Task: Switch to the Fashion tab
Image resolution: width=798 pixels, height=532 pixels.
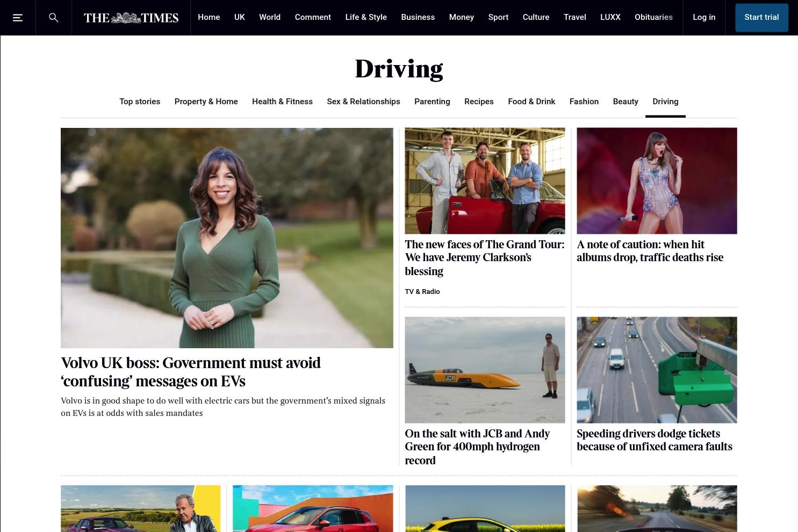Action: pyautogui.click(x=584, y=102)
